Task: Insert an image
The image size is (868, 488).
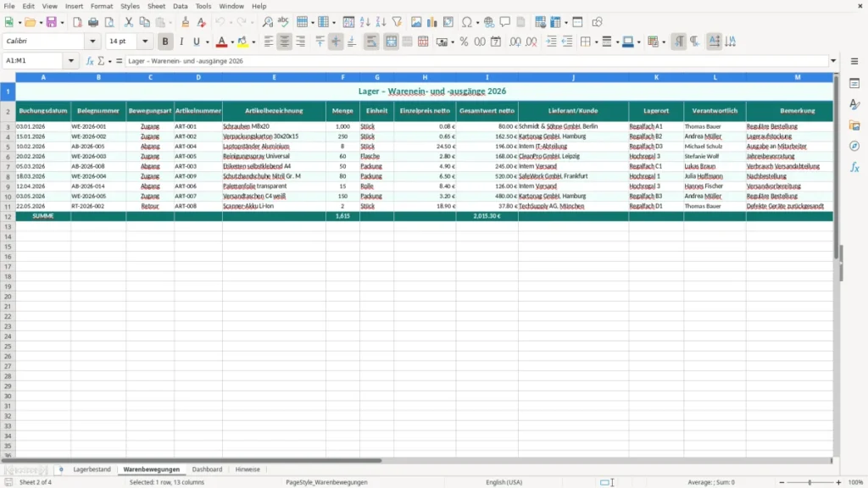Action: click(416, 22)
